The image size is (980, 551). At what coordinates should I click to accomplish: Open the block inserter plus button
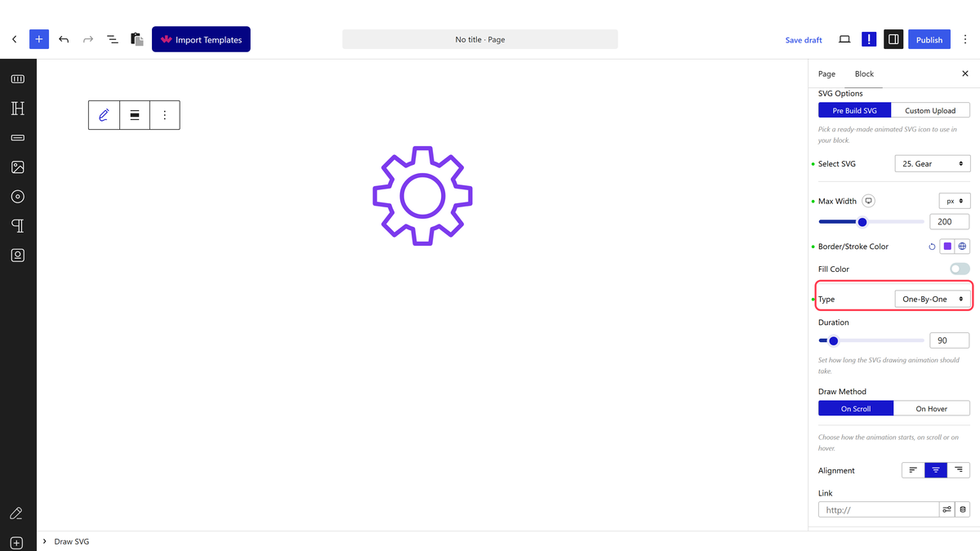(39, 39)
